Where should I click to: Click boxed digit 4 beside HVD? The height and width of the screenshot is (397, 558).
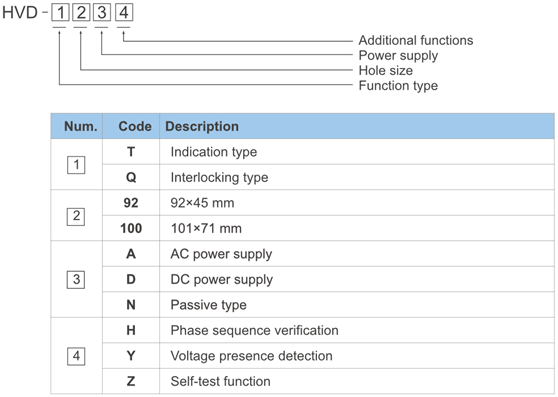(x=124, y=12)
